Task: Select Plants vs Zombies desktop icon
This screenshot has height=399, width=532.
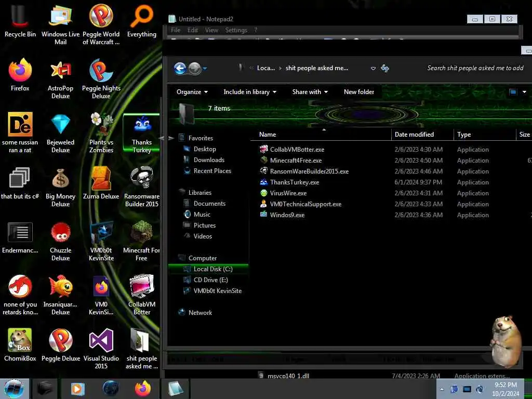Action: coord(101,132)
